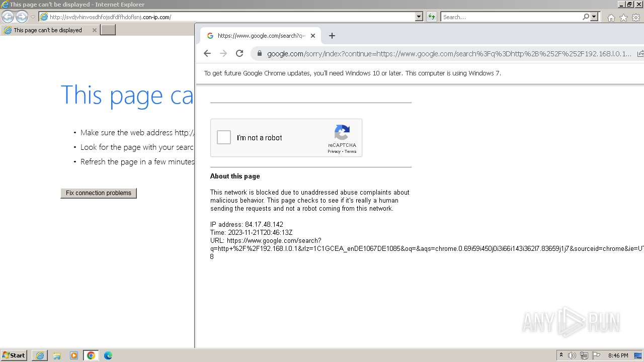Open Internet Explorer Home icon

tap(611, 18)
